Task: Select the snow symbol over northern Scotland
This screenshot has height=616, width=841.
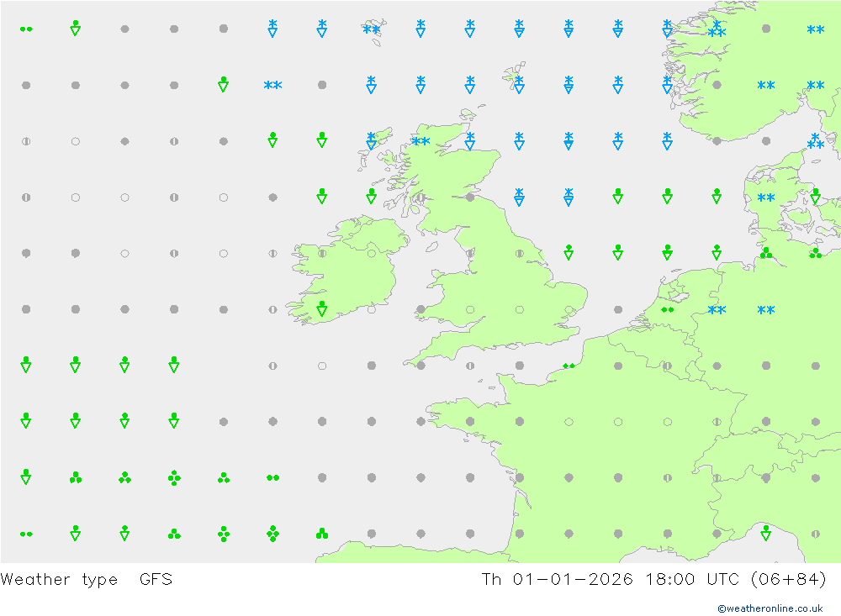Action: tap(420, 141)
